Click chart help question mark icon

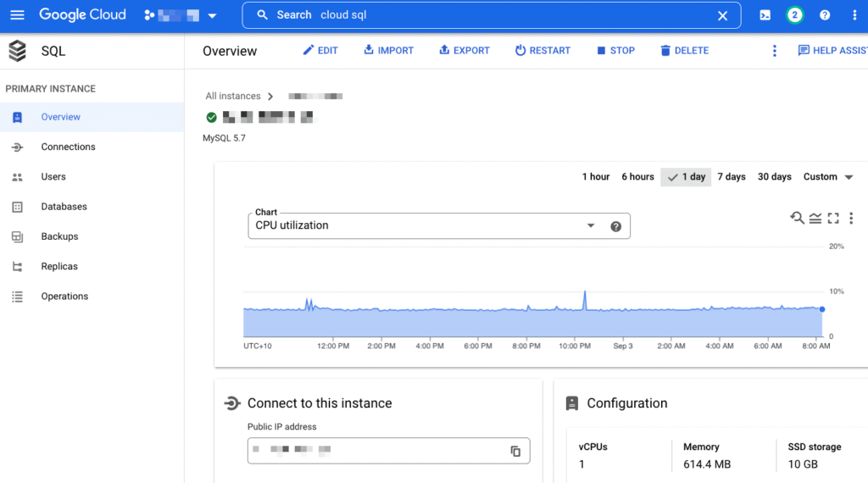point(615,226)
